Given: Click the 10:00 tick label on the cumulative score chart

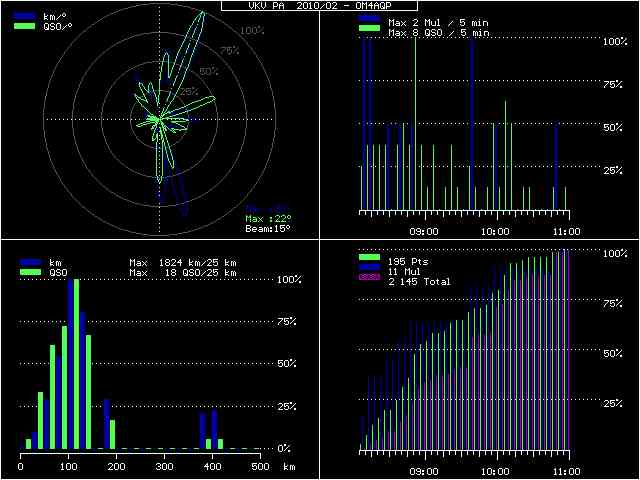Looking at the screenshot, I should click(x=495, y=471).
